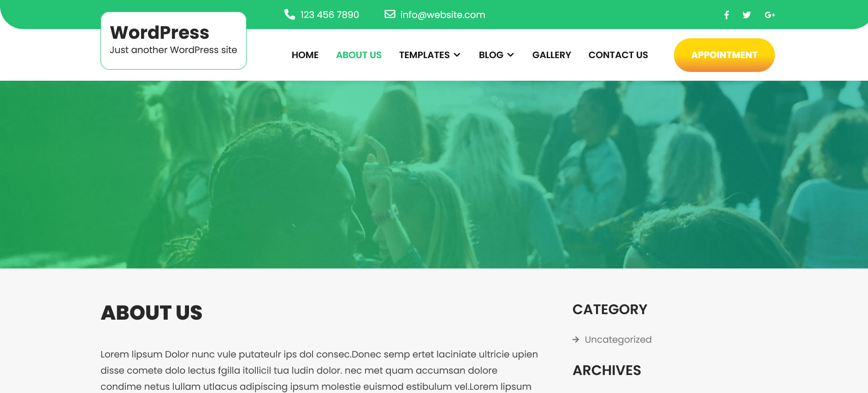Open the Blog menu item
Screen dimensions: 868x393
(491, 55)
